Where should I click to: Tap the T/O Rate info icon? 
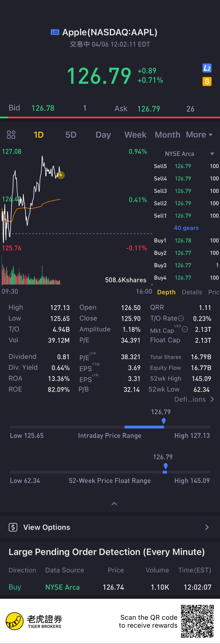point(181,318)
